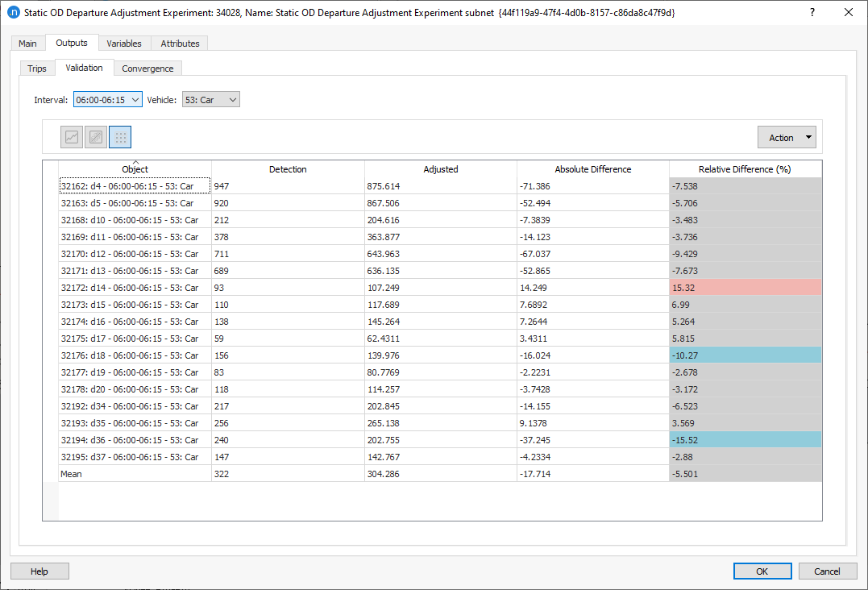The width and height of the screenshot is (868, 590).
Task: Open the Convergence tab
Action: (147, 68)
